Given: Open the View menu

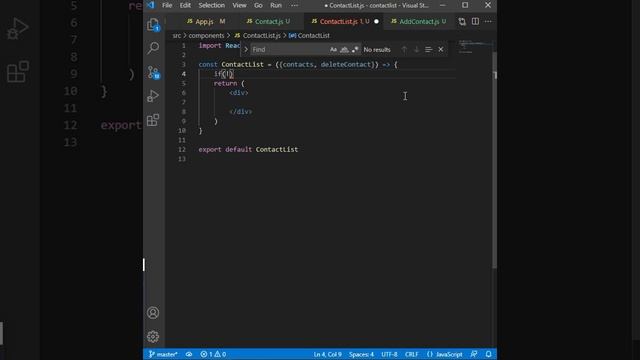Looking at the screenshot, I should [x=239, y=5].
